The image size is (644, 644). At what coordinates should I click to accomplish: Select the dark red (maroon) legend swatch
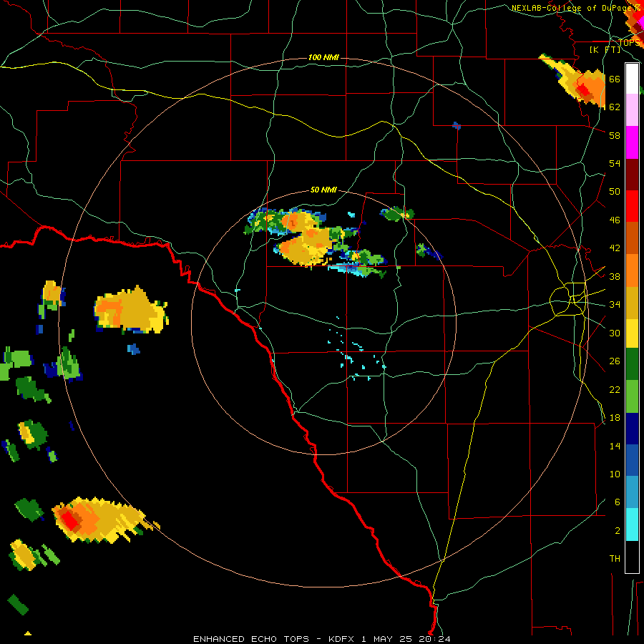632,175
